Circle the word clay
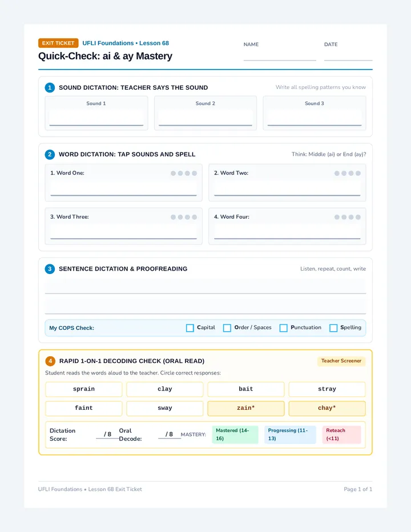This screenshot has height=532, width=411. coord(165,389)
